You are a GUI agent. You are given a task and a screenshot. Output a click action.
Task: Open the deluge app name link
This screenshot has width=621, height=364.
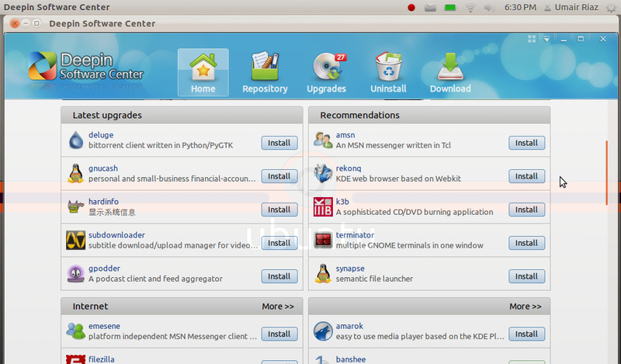pos(101,135)
